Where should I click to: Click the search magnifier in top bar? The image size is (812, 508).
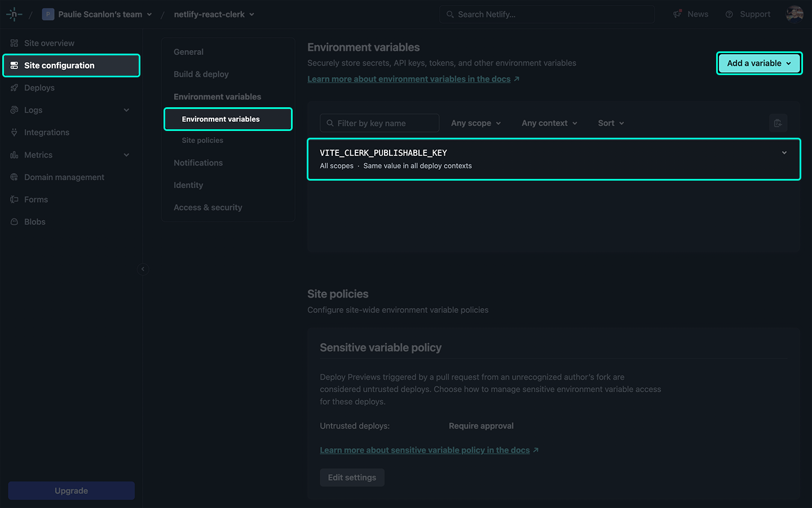450,14
